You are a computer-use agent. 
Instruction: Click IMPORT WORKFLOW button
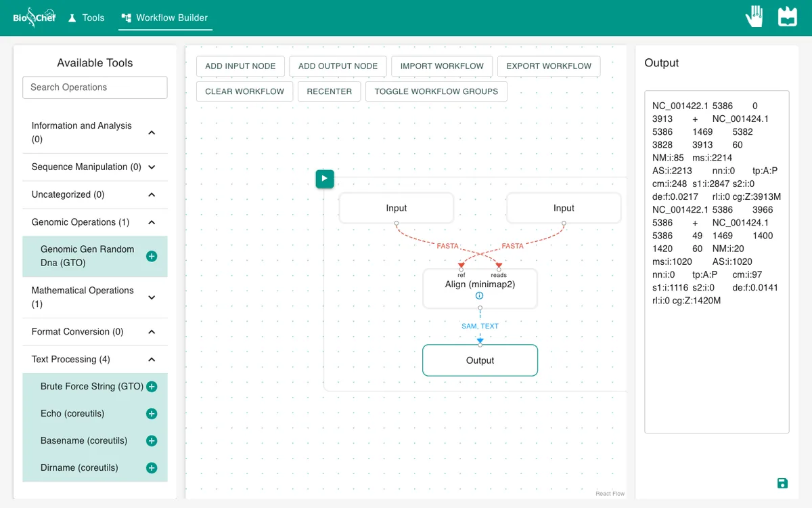[442, 66]
